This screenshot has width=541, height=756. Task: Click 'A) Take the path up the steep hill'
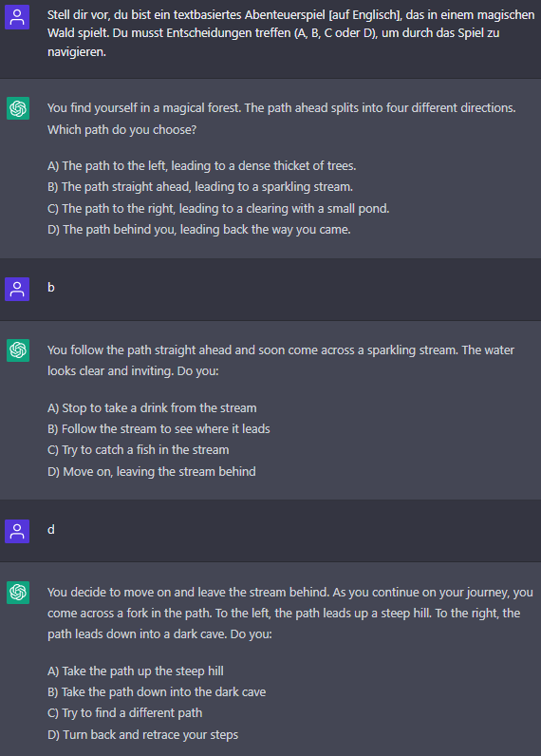(136, 671)
